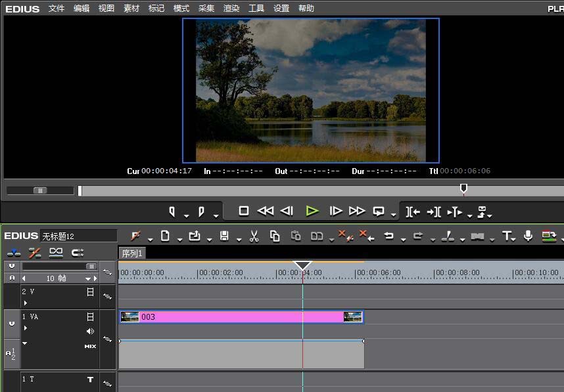Open the 渲染 menu
Image resolution: width=564 pixels, height=392 pixels.
click(231, 9)
